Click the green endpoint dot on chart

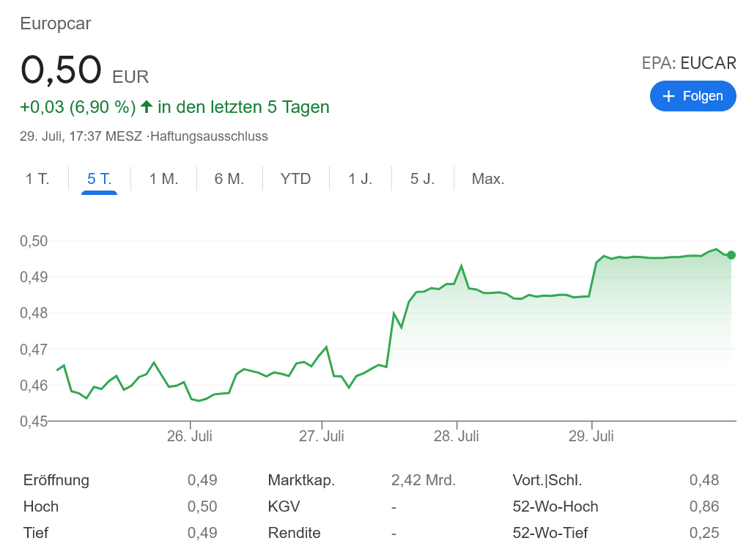point(731,255)
